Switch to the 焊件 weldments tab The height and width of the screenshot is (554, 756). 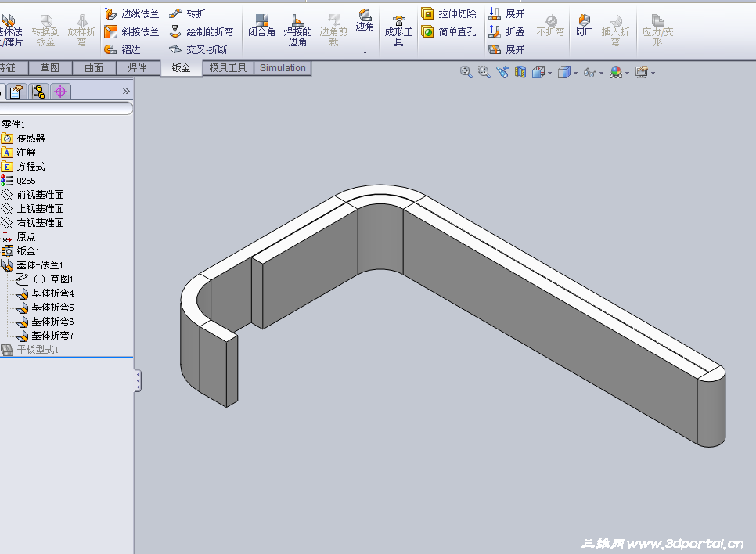pos(138,68)
